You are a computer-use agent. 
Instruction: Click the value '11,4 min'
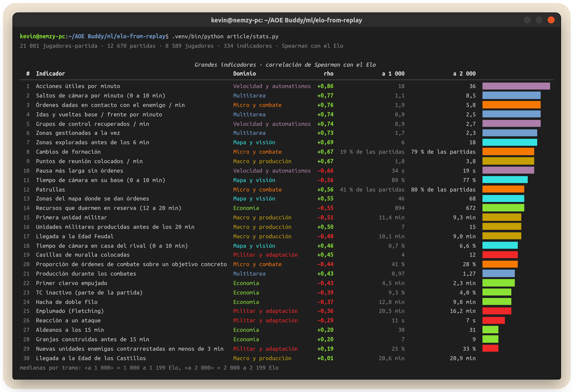(392, 217)
